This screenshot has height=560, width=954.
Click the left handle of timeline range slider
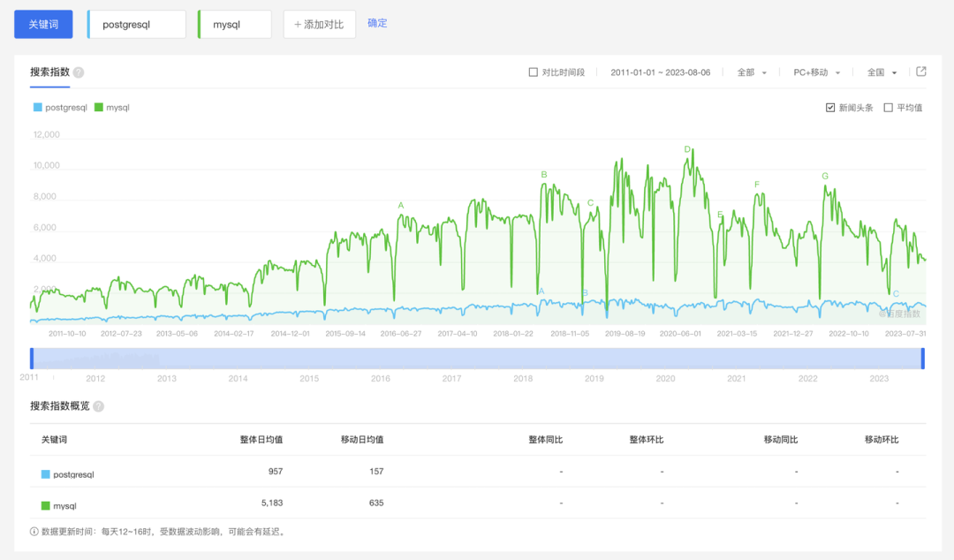pos(32,359)
